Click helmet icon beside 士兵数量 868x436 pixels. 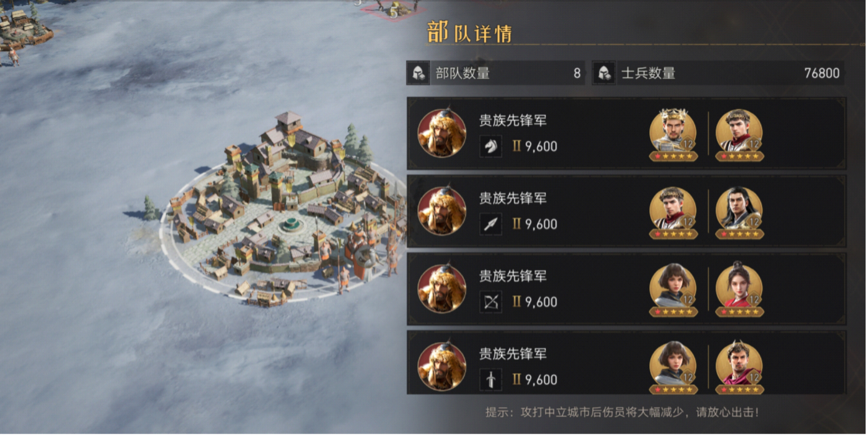(x=603, y=74)
